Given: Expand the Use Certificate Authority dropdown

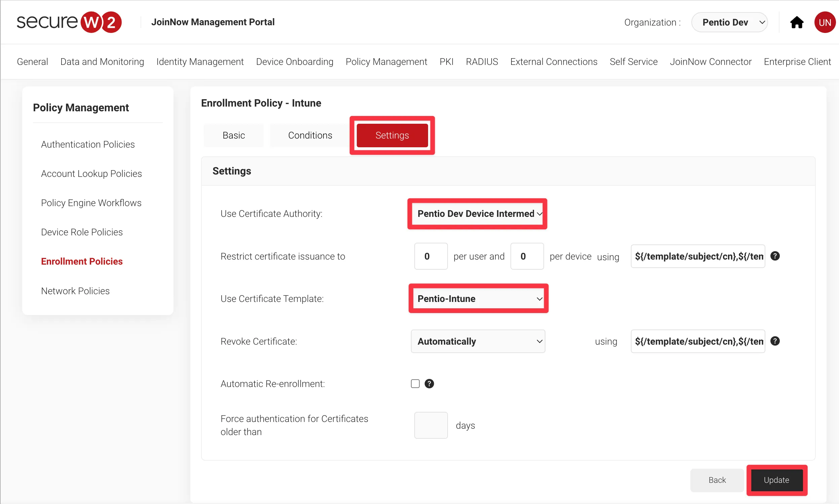Looking at the screenshot, I should coord(477,214).
